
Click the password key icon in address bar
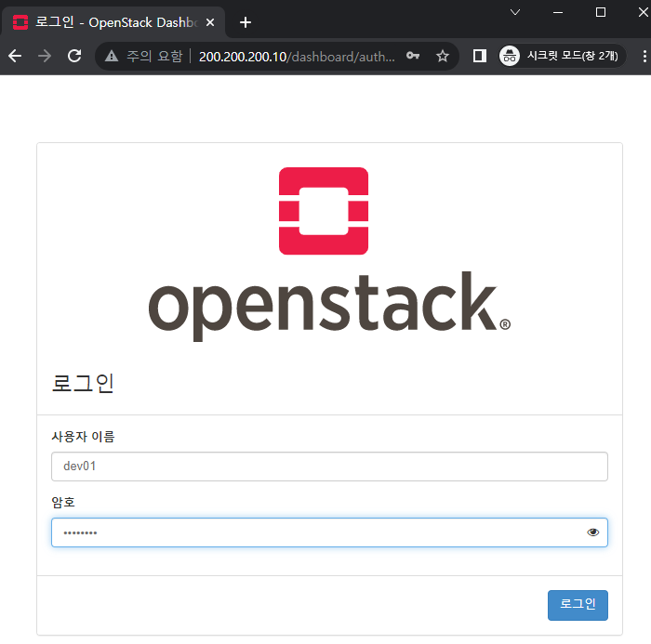[x=413, y=56]
